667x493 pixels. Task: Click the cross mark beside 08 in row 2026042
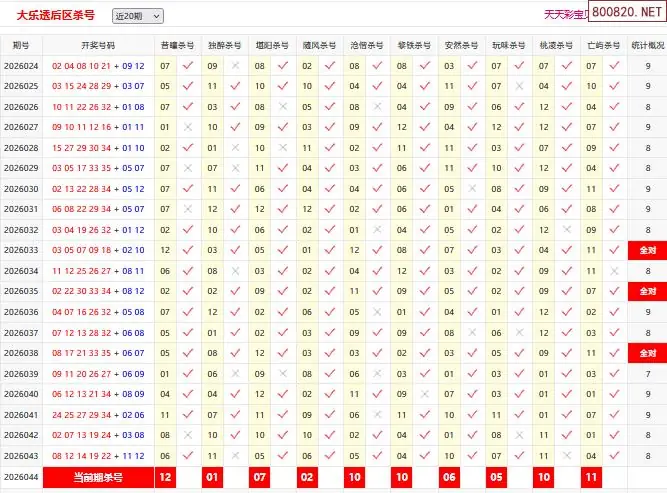pos(188,435)
